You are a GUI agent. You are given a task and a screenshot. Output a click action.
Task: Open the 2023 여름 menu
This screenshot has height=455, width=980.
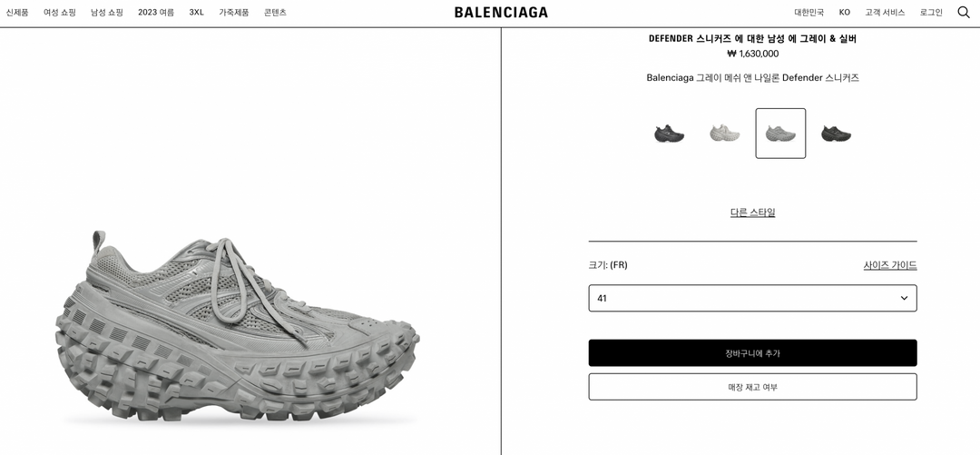pos(156,13)
